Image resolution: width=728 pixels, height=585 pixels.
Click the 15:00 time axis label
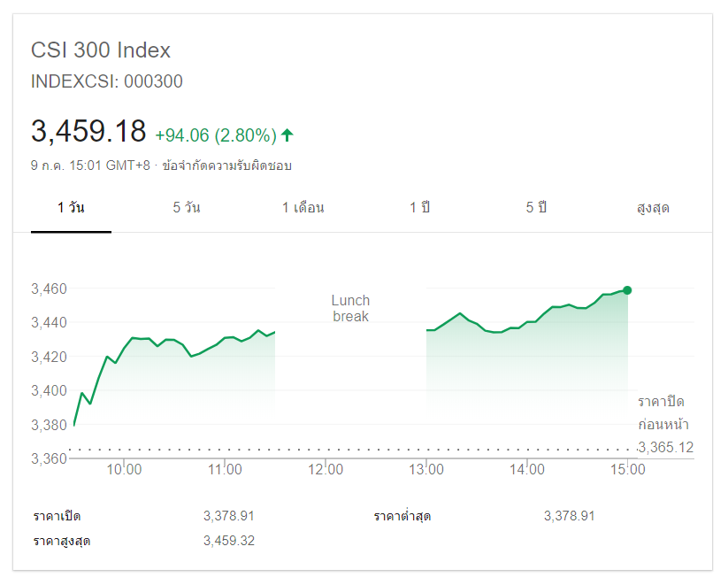pyautogui.click(x=627, y=470)
